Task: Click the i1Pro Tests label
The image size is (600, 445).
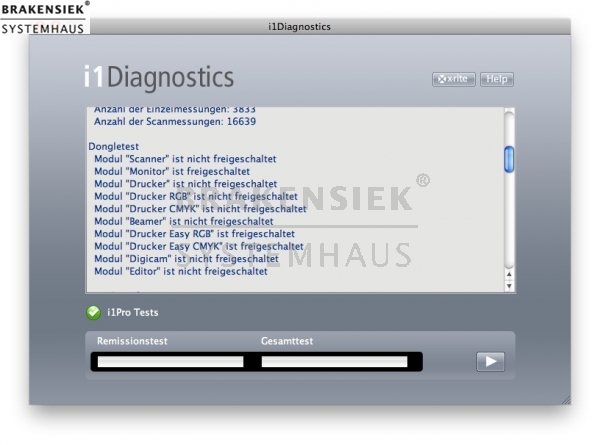Action: 132,313
